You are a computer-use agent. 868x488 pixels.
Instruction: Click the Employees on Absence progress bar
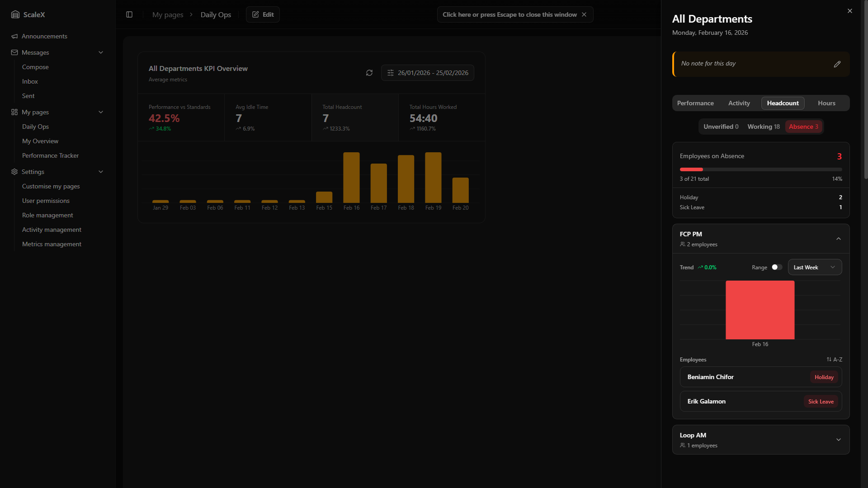(760, 169)
